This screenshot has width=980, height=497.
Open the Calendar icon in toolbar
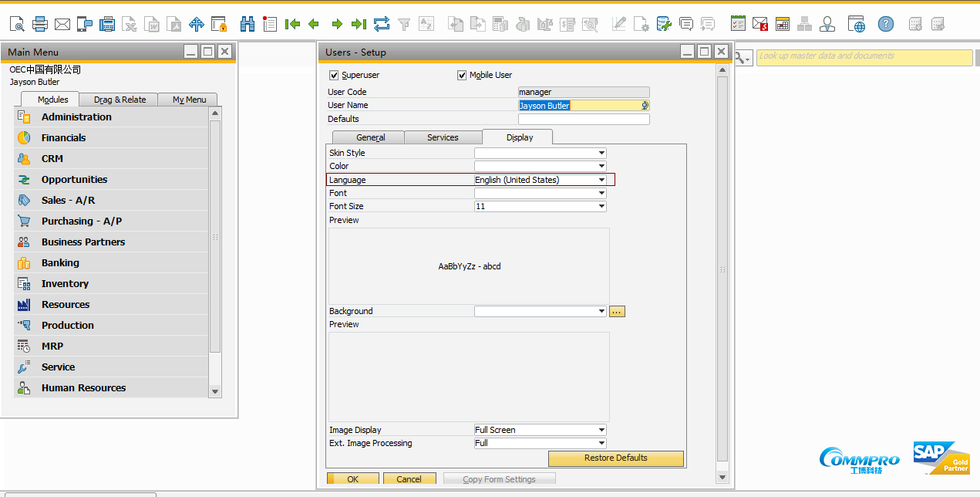(783, 24)
